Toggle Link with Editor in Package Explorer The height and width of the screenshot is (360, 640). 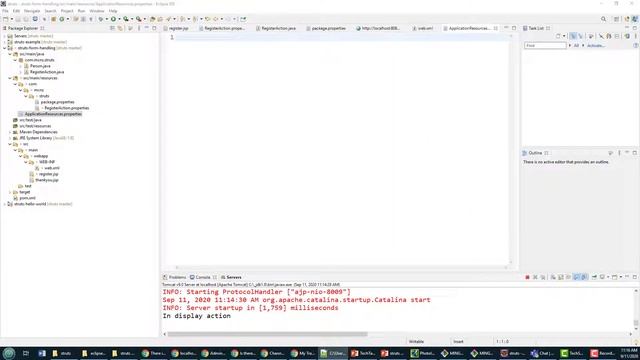(120, 28)
